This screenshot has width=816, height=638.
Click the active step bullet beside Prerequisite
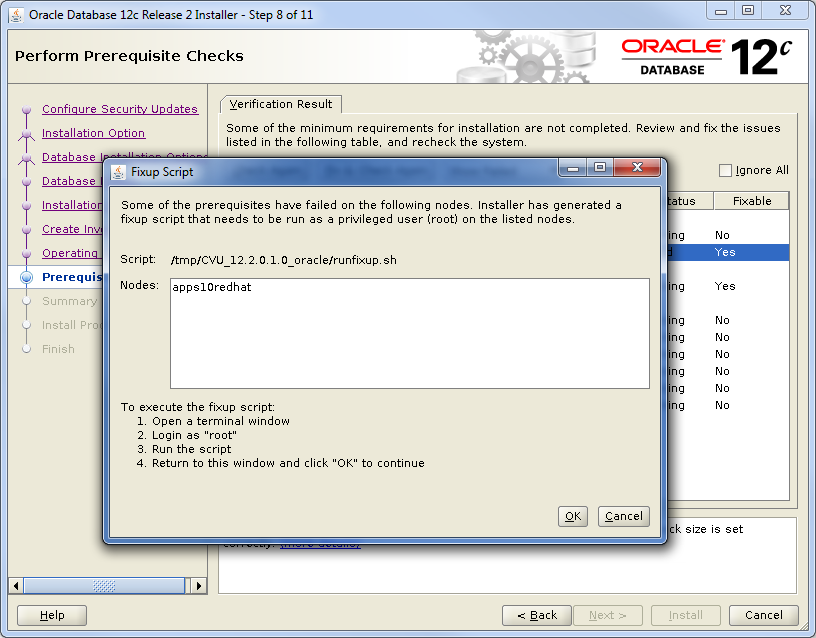click(27, 277)
